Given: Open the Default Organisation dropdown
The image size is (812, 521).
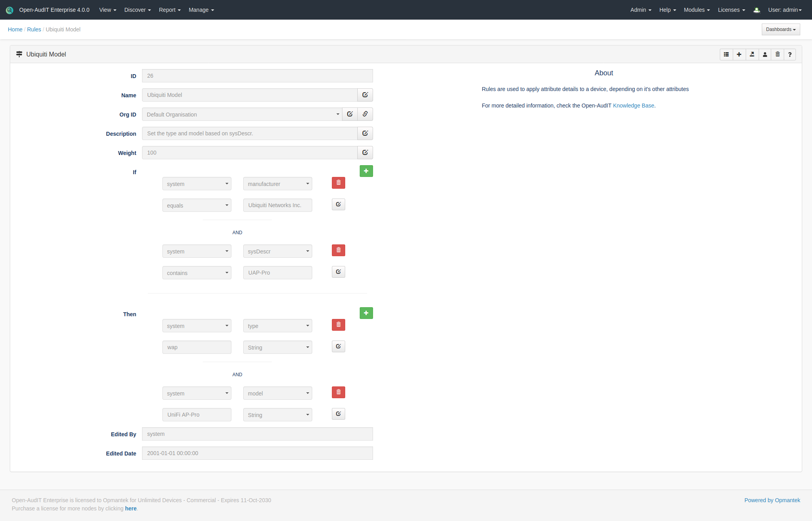Looking at the screenshot, I should tap(242, 115).
